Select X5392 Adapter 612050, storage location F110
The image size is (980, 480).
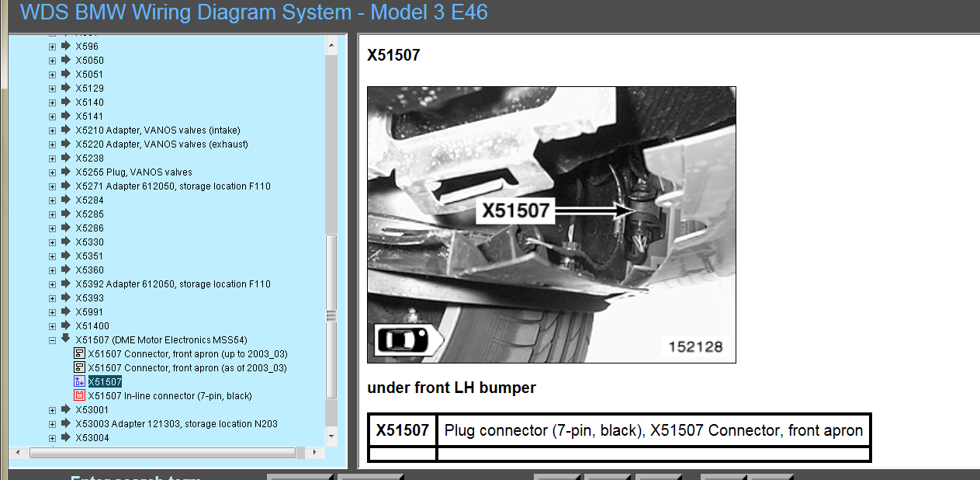(173, 284)
